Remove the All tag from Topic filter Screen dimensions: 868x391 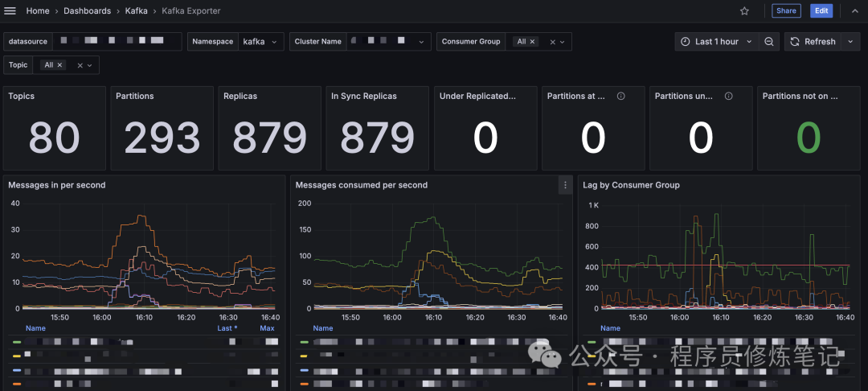click(x=59, y=65)
